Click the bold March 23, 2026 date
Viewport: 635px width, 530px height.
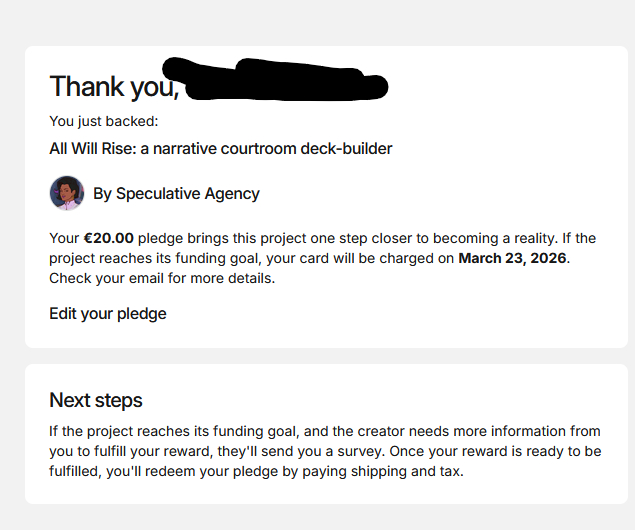[512, 258]
